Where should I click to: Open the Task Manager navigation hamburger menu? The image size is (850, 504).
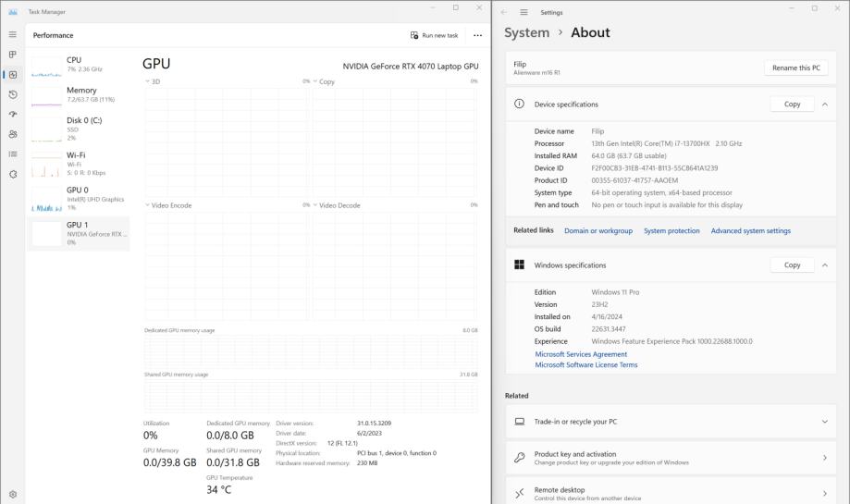pos(12,34)
